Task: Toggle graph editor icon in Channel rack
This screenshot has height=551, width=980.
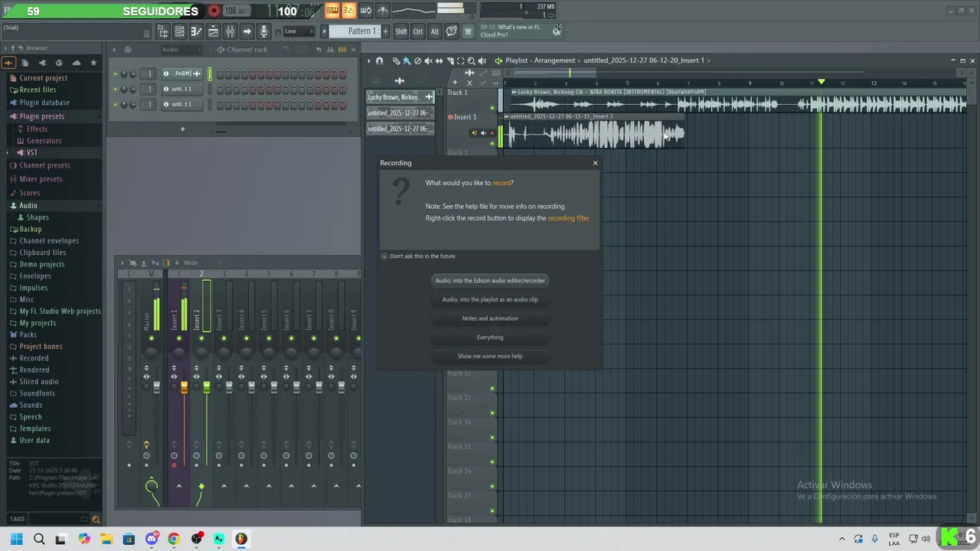Action: click(x=331, y=50)
